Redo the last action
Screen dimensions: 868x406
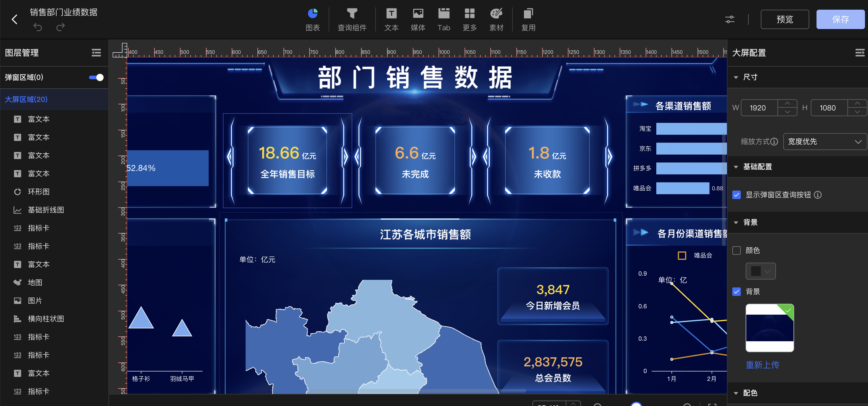point(60,27)
